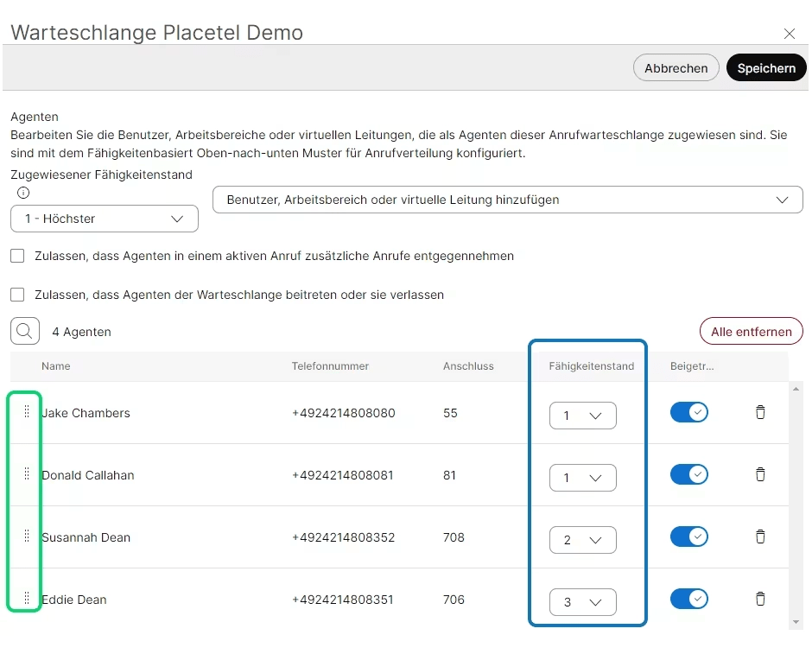
Task: Open the skill level dropdown showing 1 - Höchster
Action: click(104, 219)
